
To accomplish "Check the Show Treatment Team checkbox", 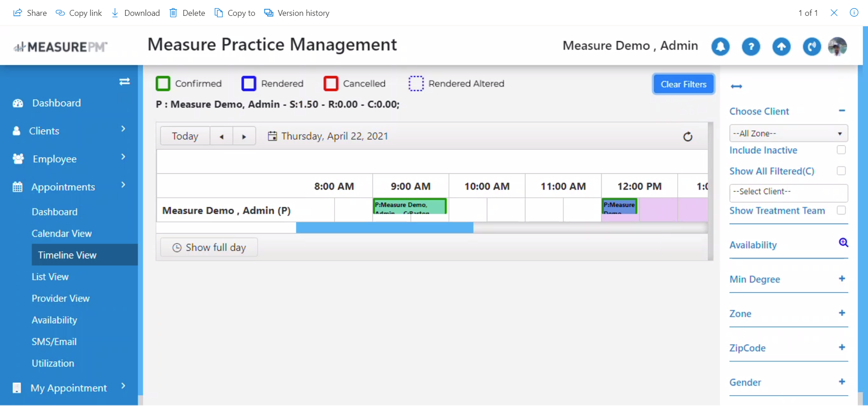I will click(841, 210).
